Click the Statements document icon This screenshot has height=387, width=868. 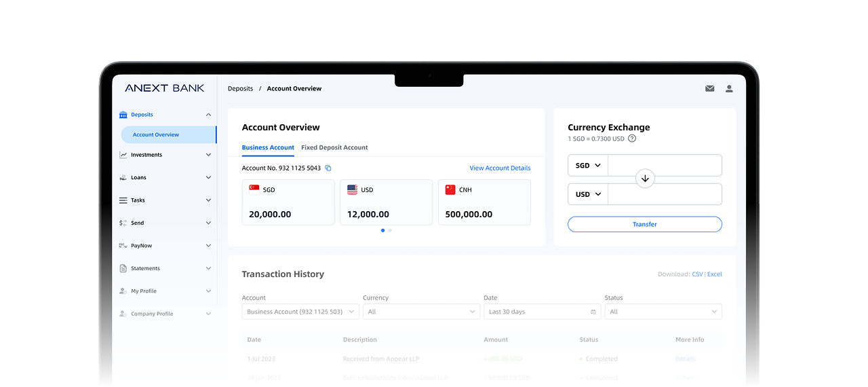(123, 268)
